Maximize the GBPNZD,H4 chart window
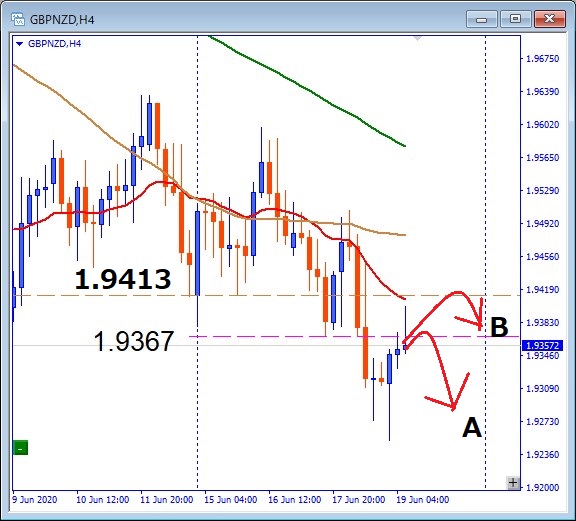 pyautogui.click(x=515, y=19)
